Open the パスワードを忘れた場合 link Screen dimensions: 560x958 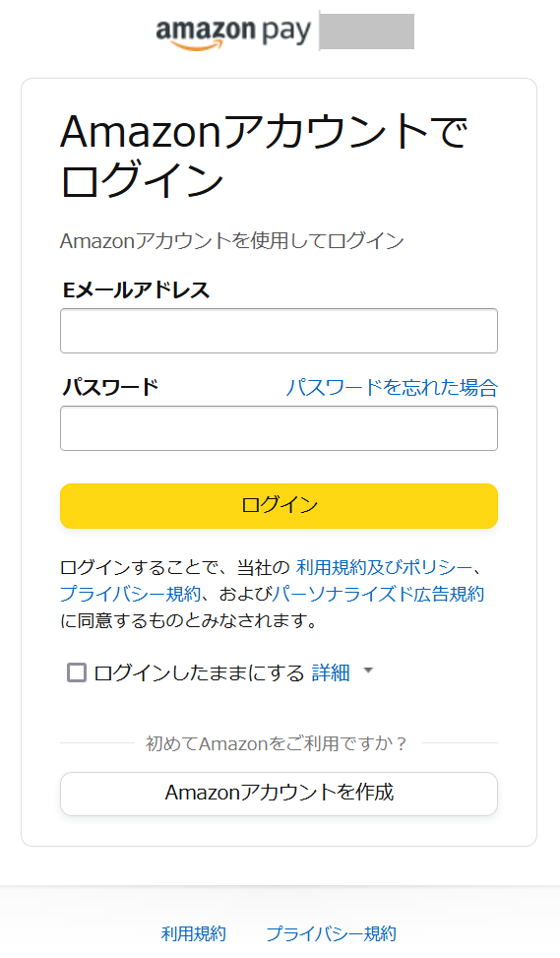click(392, 387)
